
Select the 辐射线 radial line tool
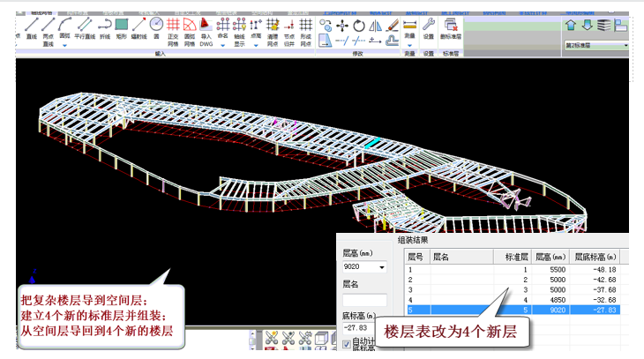point(139,28)
